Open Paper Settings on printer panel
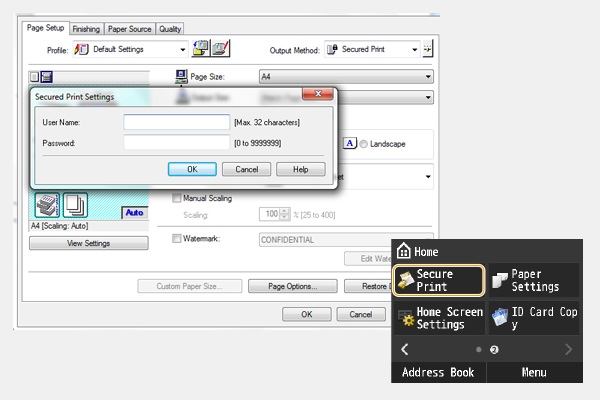 pos(532,280)
